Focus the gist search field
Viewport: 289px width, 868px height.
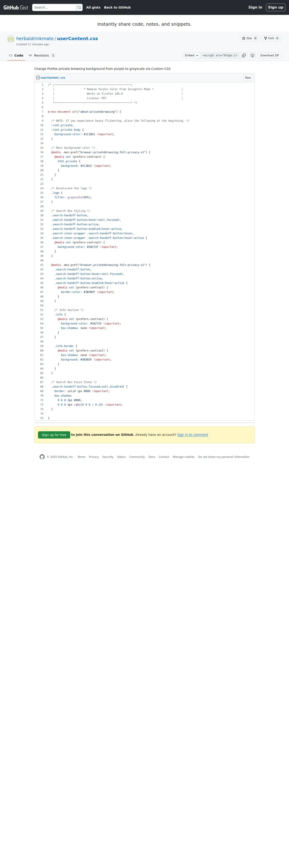coord(54,7)
